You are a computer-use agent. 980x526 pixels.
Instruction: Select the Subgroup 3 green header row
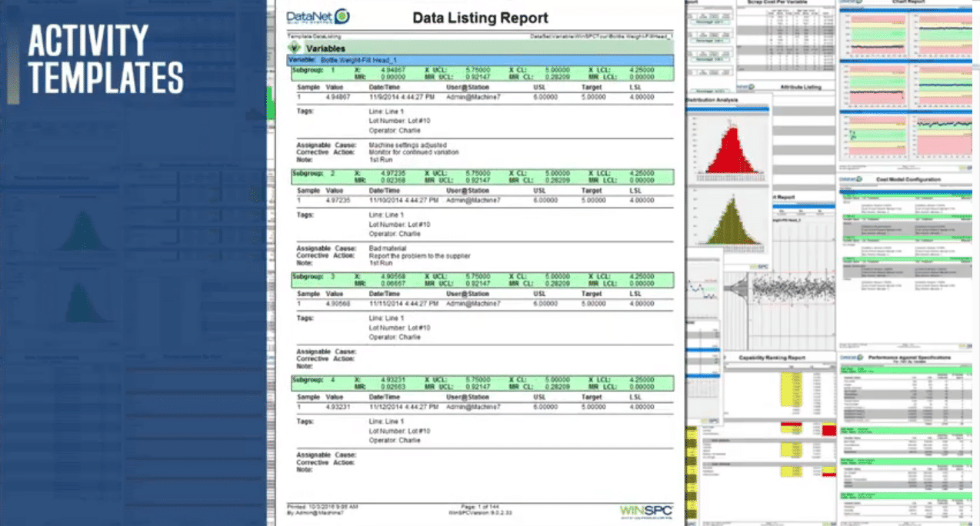[482, 280]
